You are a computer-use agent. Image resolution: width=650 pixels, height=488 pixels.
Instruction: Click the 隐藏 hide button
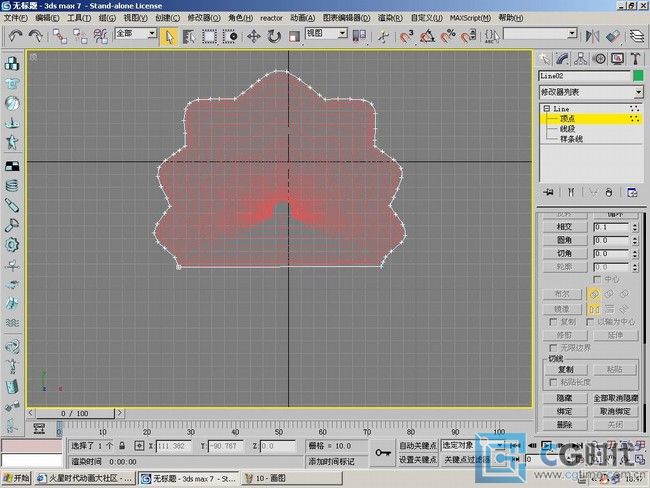pos(565,398)
